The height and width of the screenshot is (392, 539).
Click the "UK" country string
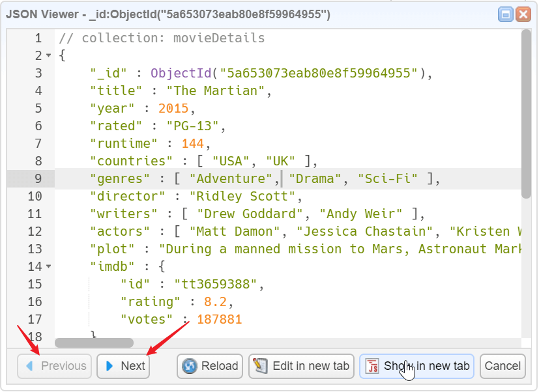click(x=280, y=161)
